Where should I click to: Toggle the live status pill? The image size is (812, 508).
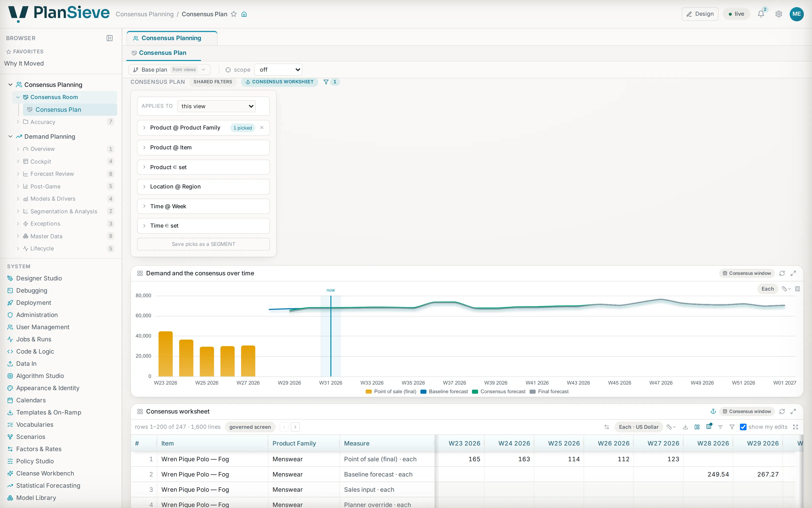(736, 14)
